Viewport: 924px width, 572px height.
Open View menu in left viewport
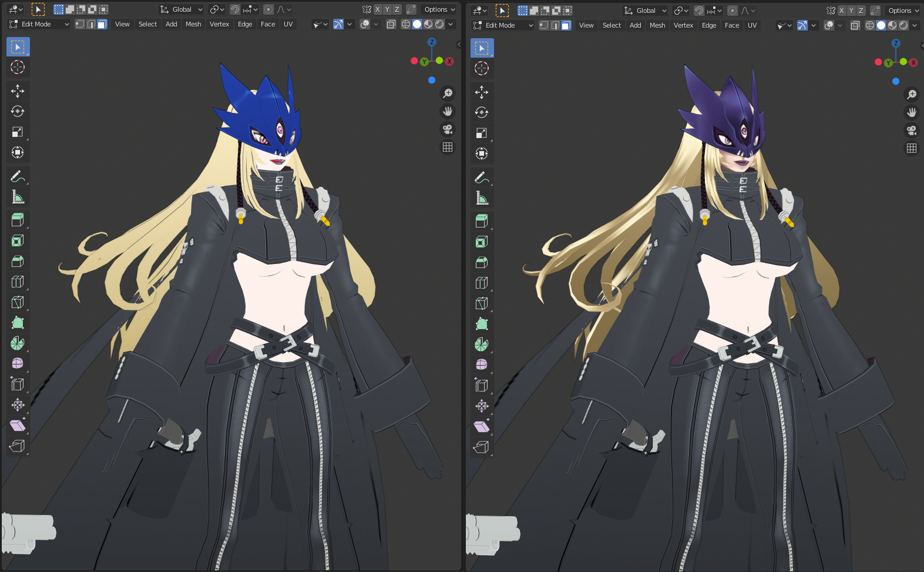click(x=122, y=24)
